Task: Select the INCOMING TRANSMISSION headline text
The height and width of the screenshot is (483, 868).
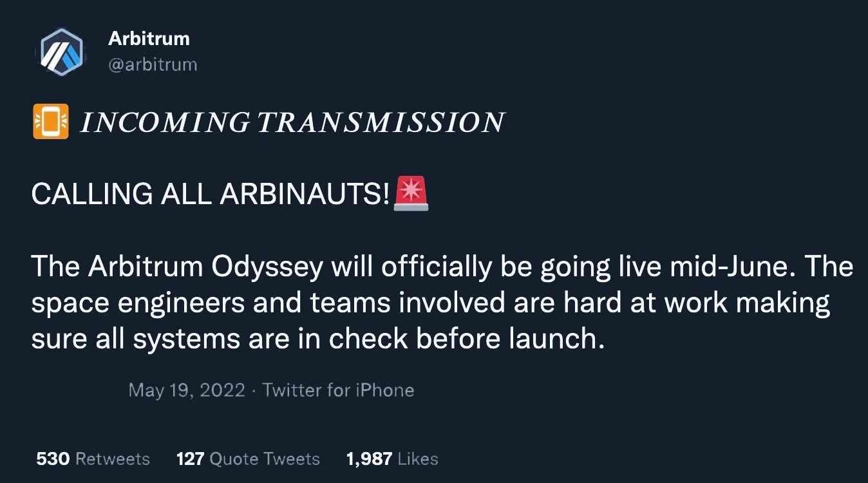Action: [x=292, y=122]
